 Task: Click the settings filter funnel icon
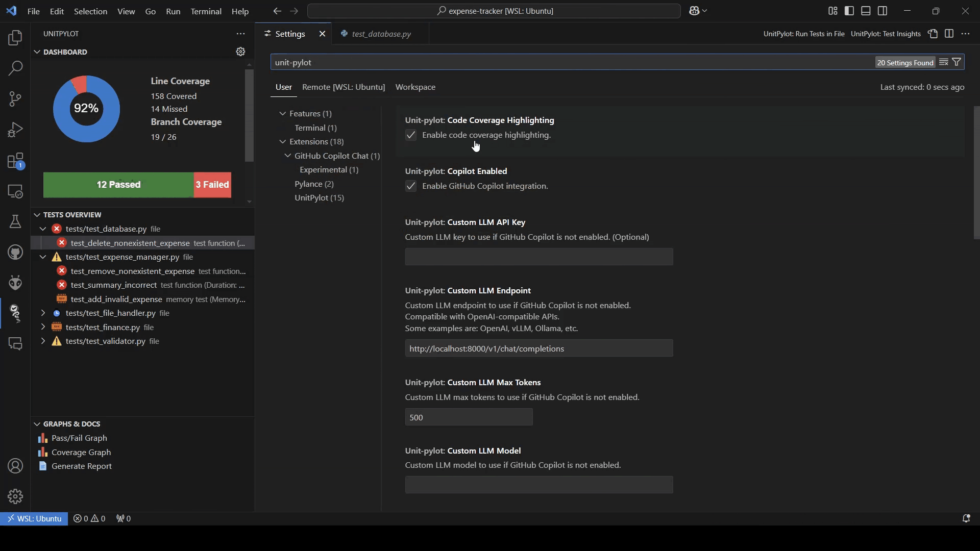pyautogui.click(x=957, y=62)
